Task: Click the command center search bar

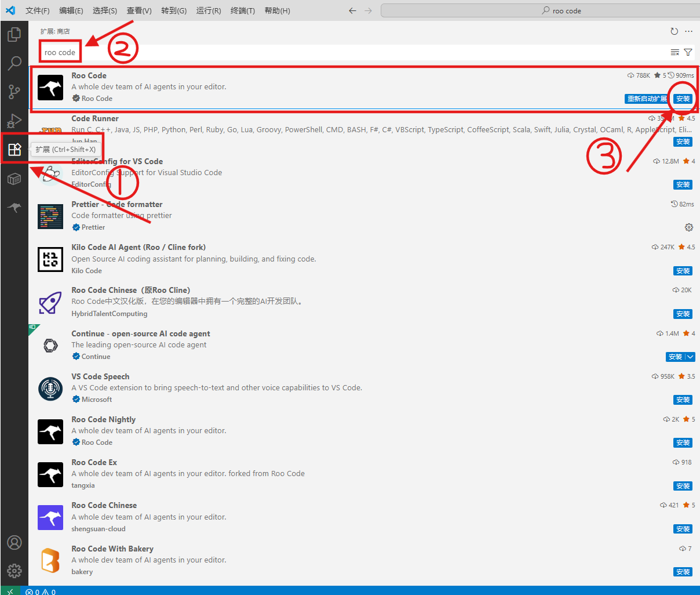Action: [x=539, y=10]
